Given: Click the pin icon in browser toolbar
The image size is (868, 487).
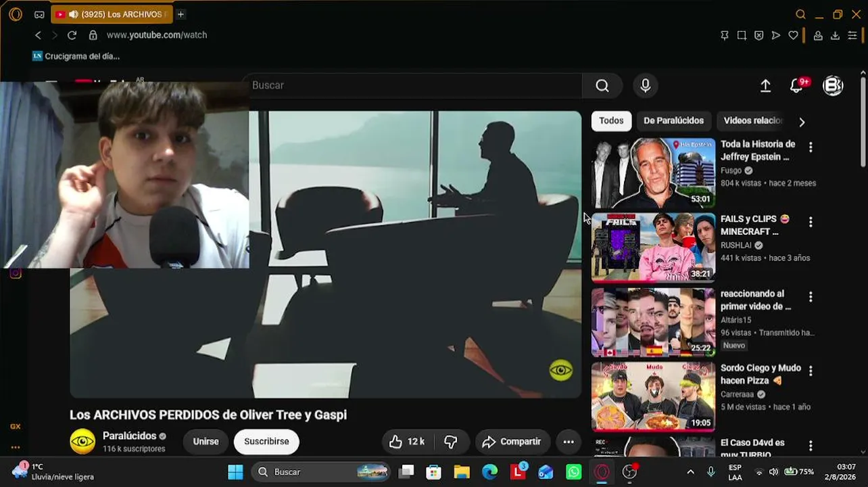Looking at the screenshot, I should point(725,35).
